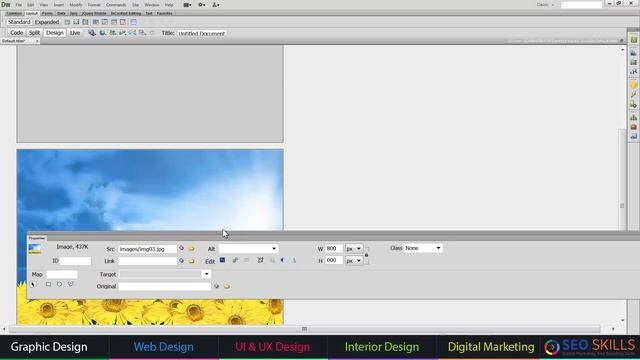640x360 pixels.
Task: Open the File menu
Action: click(x=19, y=5)
